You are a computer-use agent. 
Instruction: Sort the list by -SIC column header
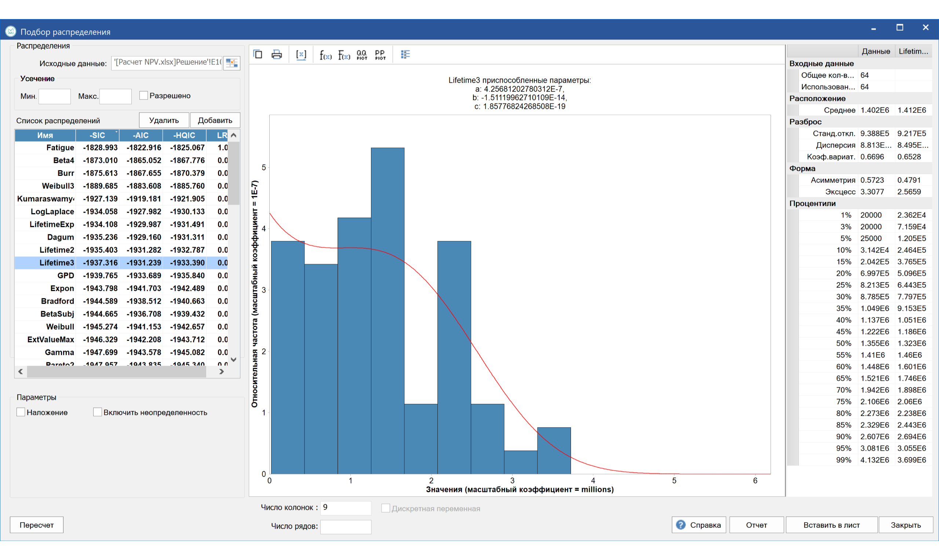tap(97, 135)
